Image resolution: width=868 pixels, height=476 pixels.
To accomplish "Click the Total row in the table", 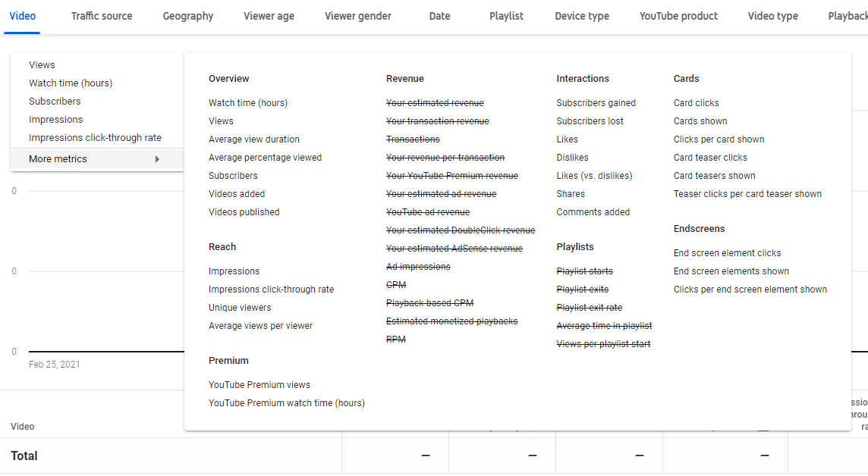I will (25, 456).
